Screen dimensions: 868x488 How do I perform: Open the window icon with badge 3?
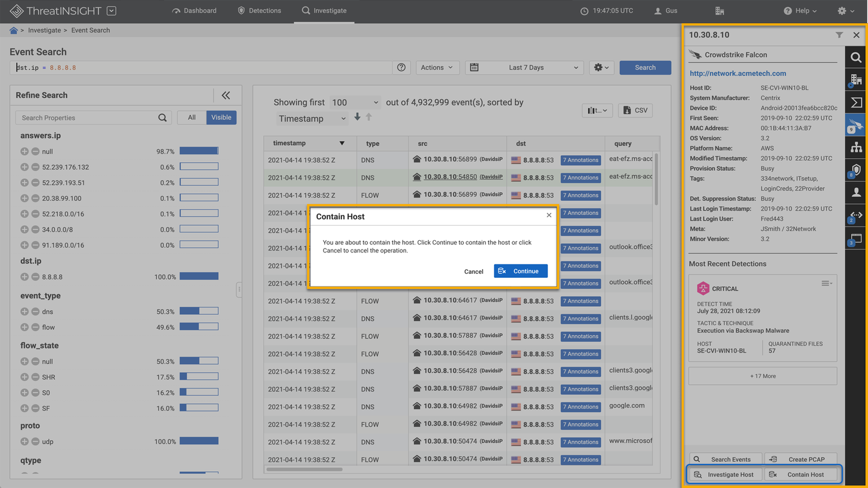tap(856, 239)
